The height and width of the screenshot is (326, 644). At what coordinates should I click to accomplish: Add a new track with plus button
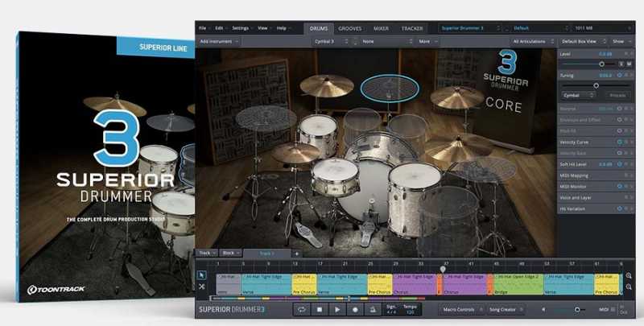pyautogui.click(x=296, y=254)
